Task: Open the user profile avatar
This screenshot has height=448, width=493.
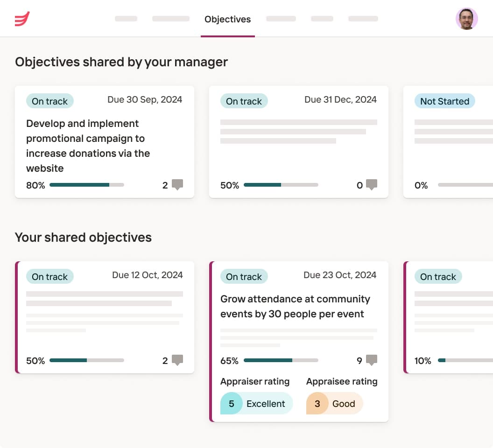Action: coord(466,19)
